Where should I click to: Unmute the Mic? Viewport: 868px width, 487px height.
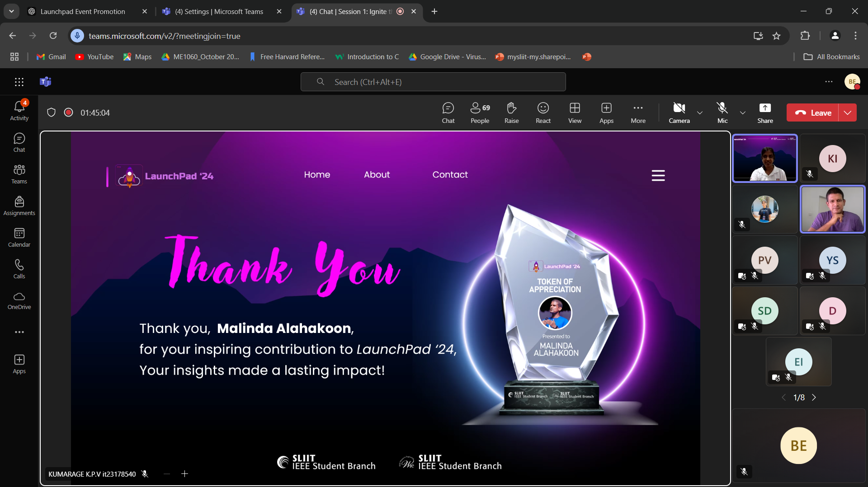tap(722, 112)
